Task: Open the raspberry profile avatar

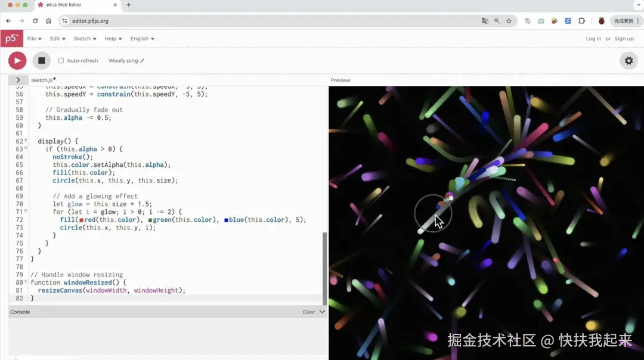Action: [x=601, y=21]
